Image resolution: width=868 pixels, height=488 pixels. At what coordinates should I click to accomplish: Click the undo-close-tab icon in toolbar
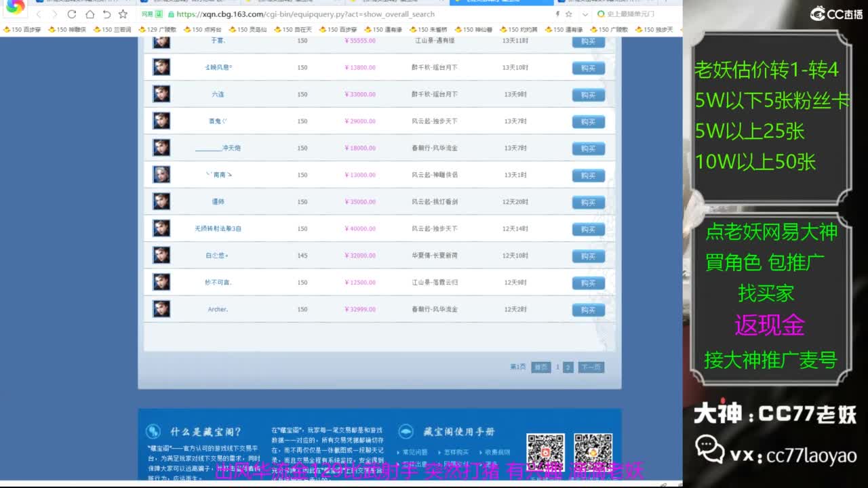106,14
